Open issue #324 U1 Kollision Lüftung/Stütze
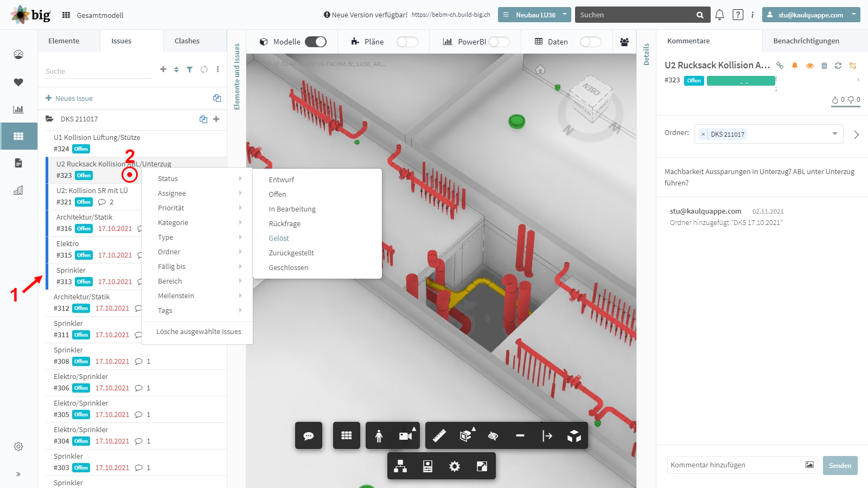Screen dimensions: 868x488 point(136,143)
